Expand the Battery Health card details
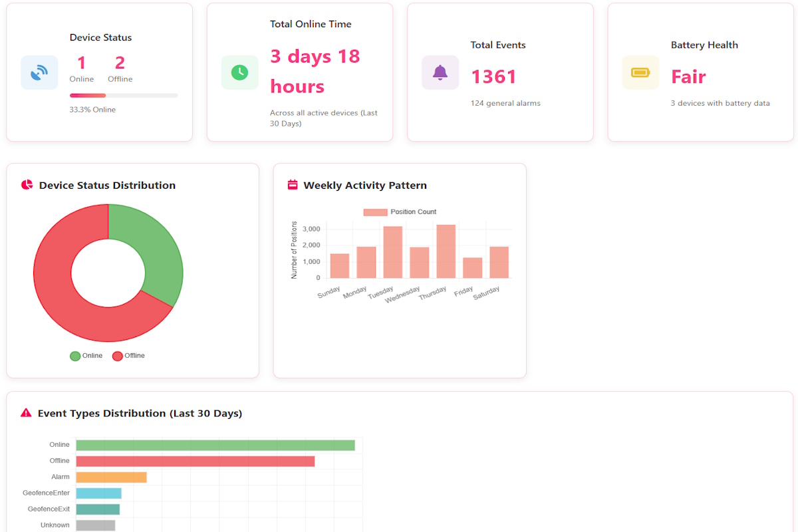798x532 pixels. (x=700, y=72)
